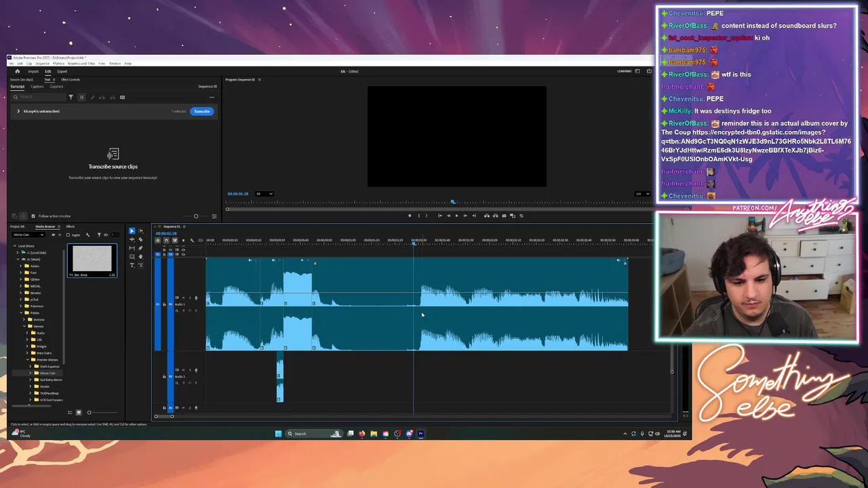Open the Window menu
This screenshot has height=488, width=868.
point(115,64)
